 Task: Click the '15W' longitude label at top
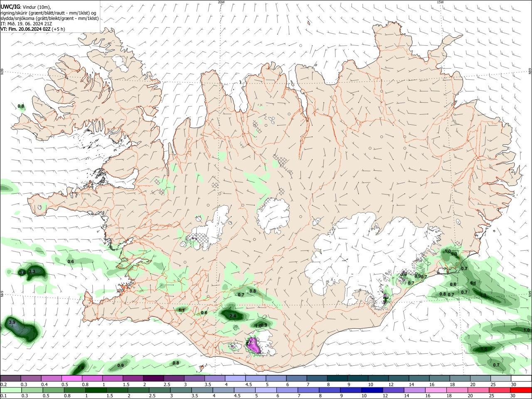(x=440, y=2)
